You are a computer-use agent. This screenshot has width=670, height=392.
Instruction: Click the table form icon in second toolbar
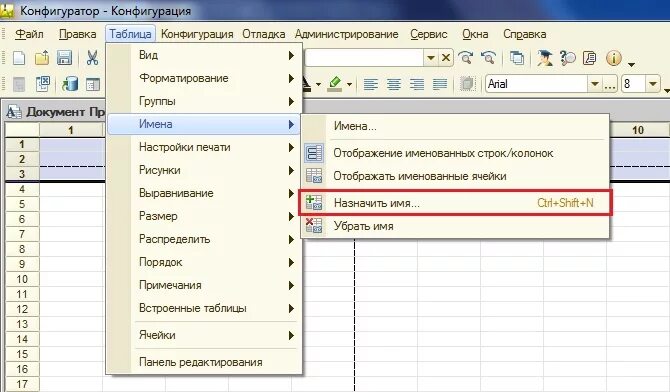point(92,84)
